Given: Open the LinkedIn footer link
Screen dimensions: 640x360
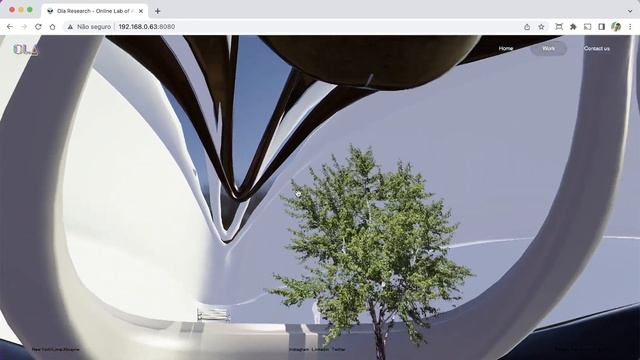Looking at the screenshot, I should (x=320, y=349).
